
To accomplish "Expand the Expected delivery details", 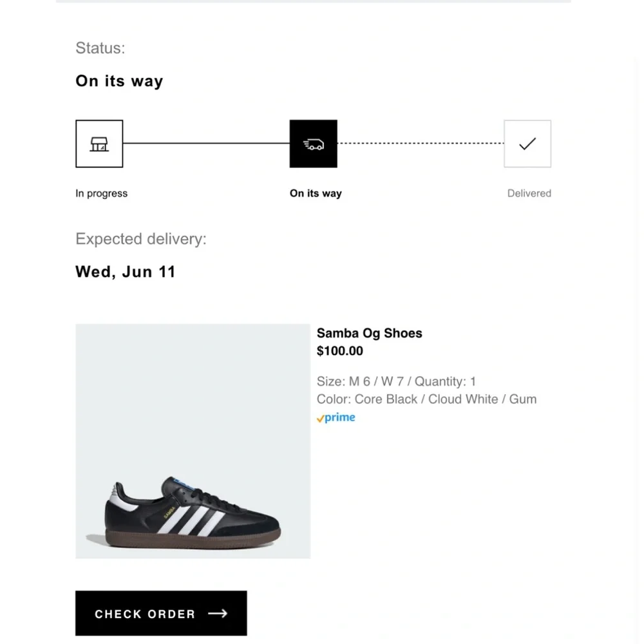I will point(126,271).
